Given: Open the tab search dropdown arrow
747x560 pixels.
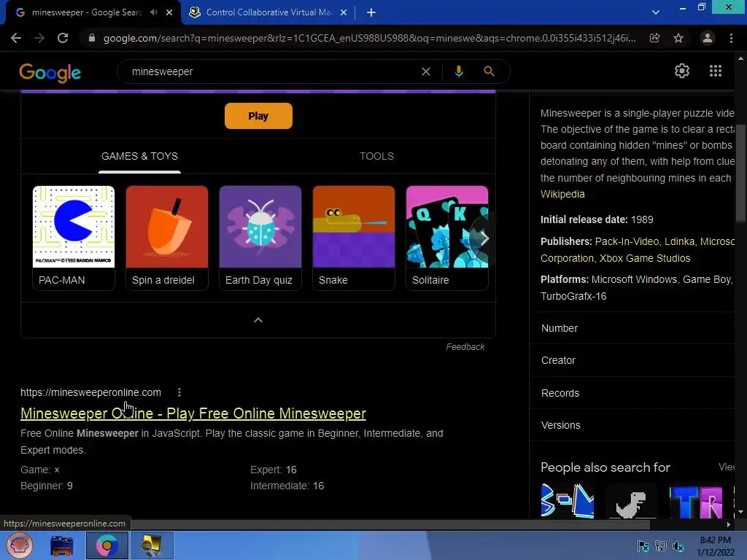Looking at the screenshot, I should tap(656, 12).
